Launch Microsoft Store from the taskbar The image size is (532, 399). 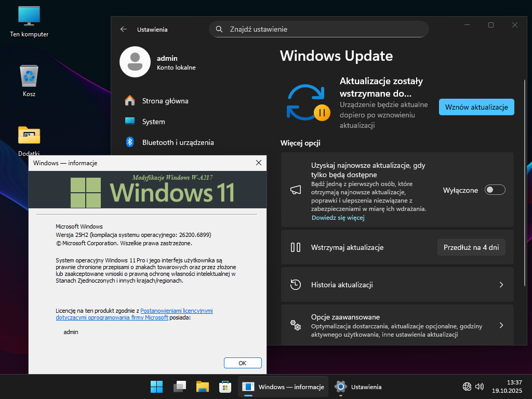coord(225,387)
